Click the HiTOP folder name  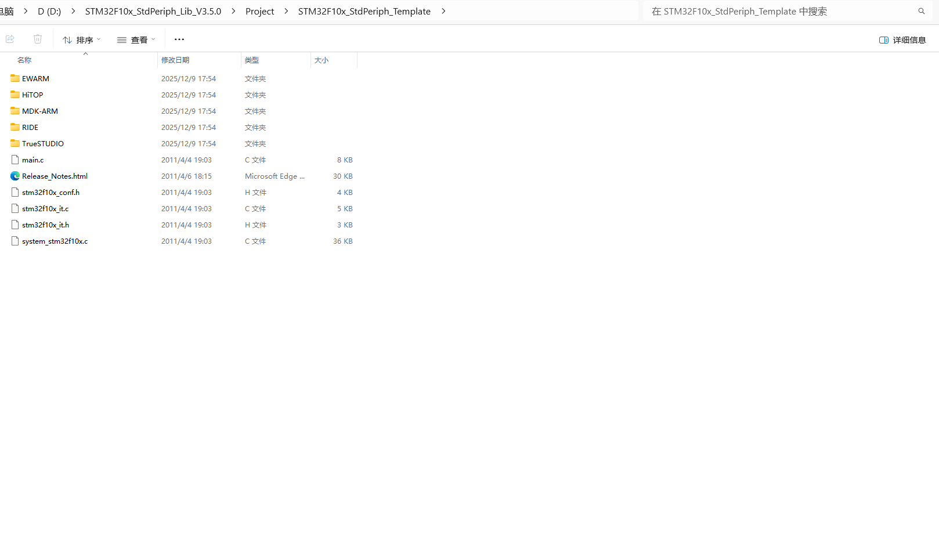pos(32,95)
